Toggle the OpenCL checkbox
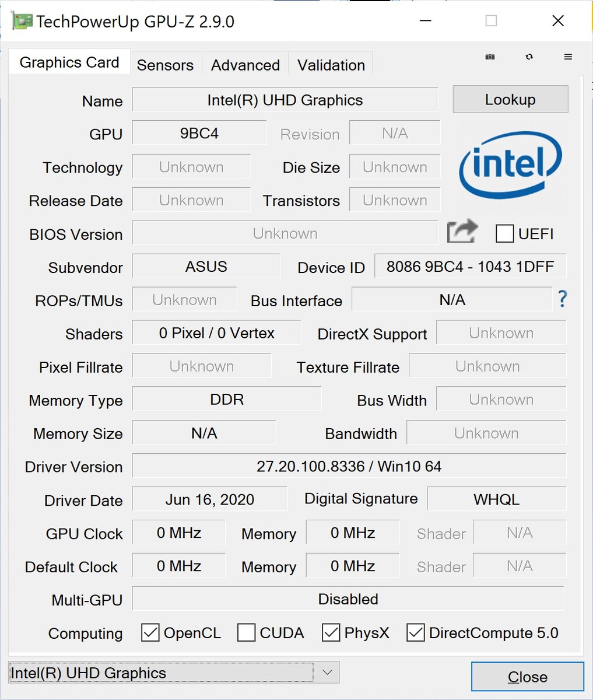Image resolution: width=593 pixels, height=700 pixels. click(x=150, y=632)
